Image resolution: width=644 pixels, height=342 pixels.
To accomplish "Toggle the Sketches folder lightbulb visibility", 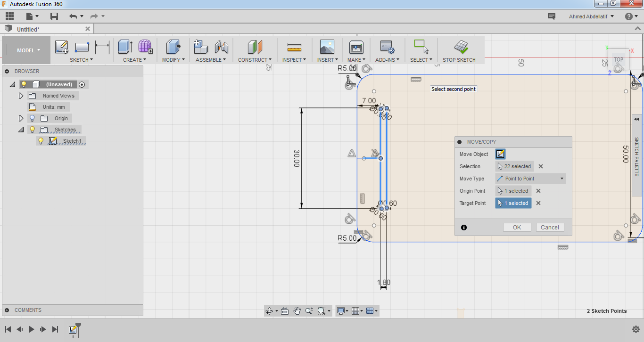I will click(32, 130).
